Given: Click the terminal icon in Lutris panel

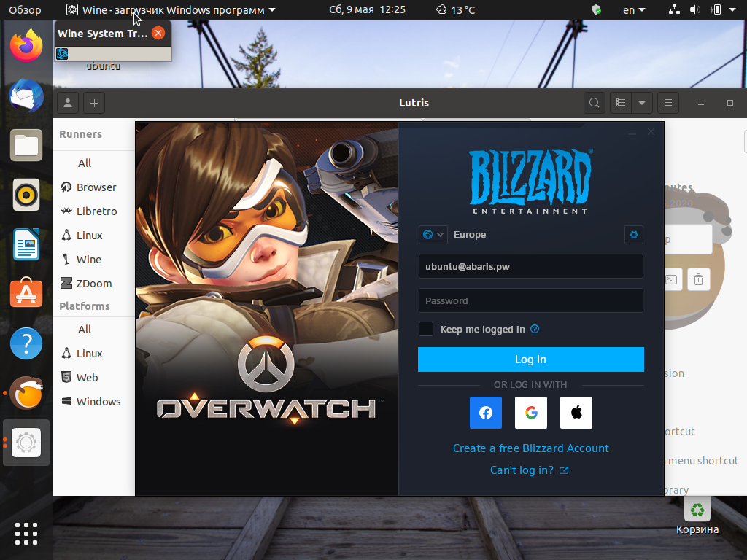Looking at the screenshot, I should coord(673,279).
